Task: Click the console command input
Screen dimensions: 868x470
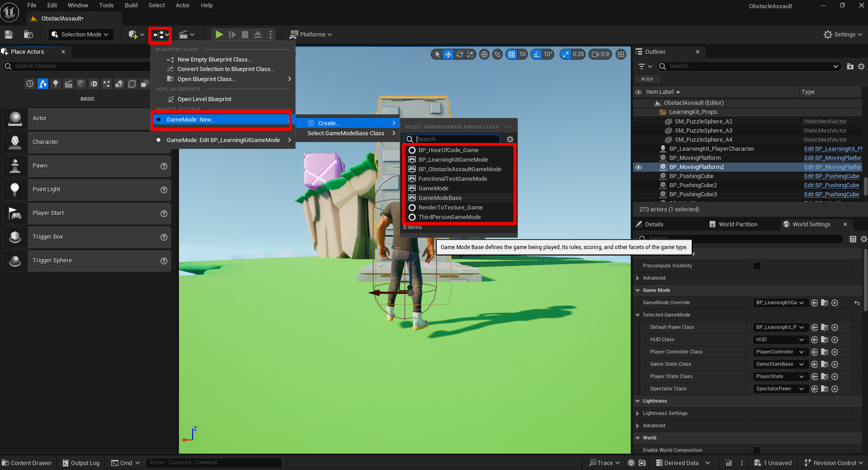Action: coord(214,463)
